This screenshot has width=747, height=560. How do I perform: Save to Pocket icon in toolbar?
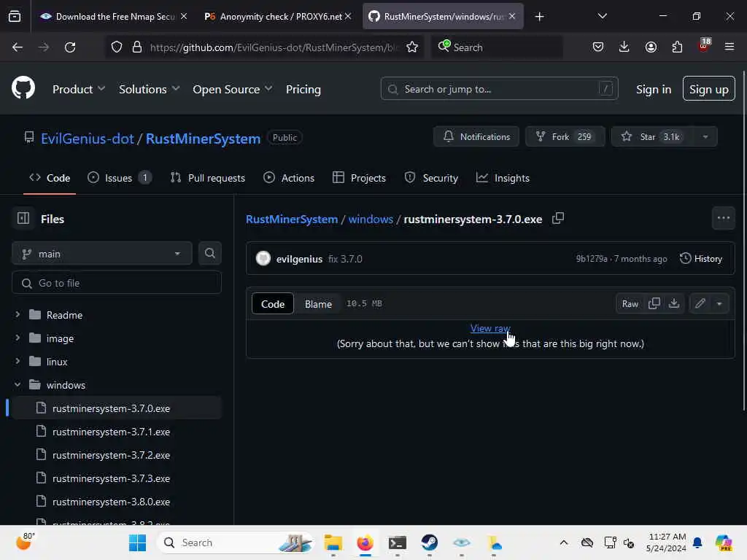point(598,47)
